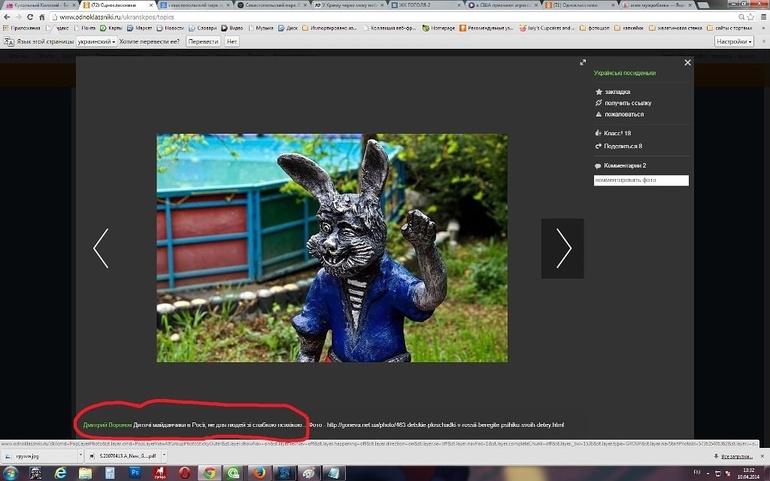Click the Комментарии speech bubble icon
770x481 pixels.
(598, 165)
